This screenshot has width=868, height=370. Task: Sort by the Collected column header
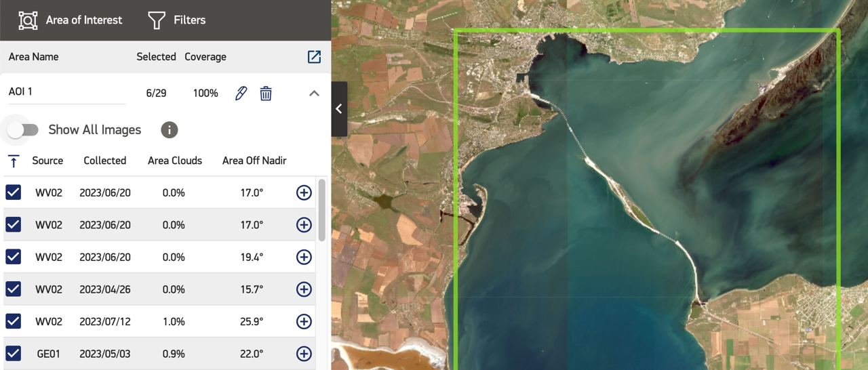[x=104, y=161]
